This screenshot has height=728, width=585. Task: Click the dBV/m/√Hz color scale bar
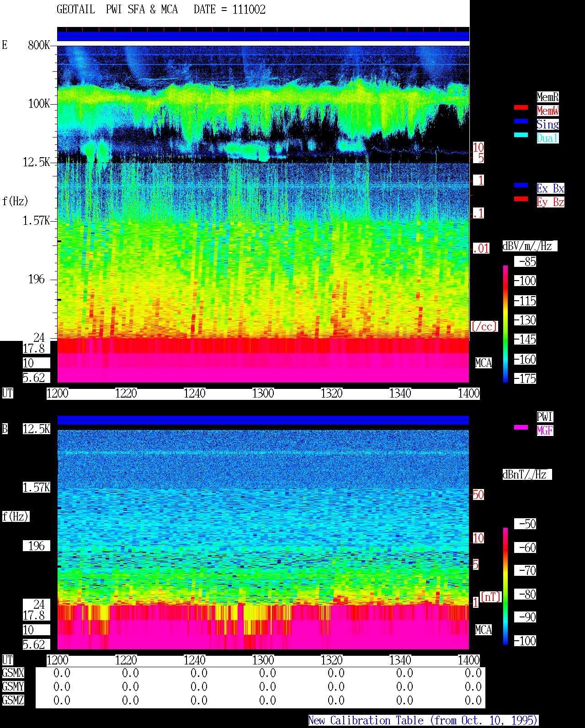click(505, 324)
